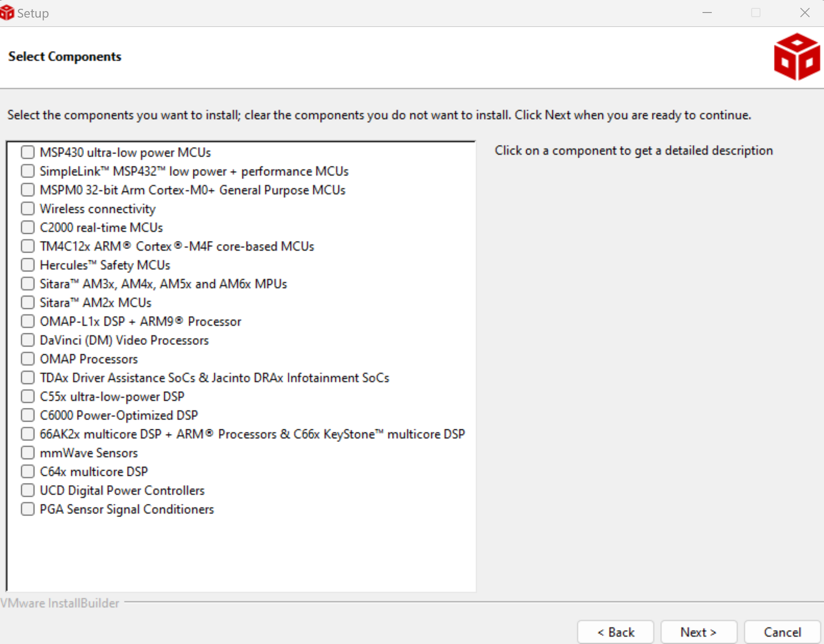Check OMAP-L1x DSP + ARM9 Processor
The width and height of the screenshot is (824, 644).
tap(28, 321)
